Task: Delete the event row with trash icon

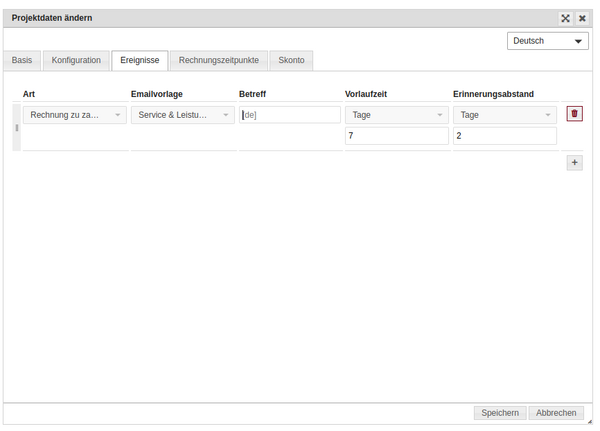Action: coord(574,114)
